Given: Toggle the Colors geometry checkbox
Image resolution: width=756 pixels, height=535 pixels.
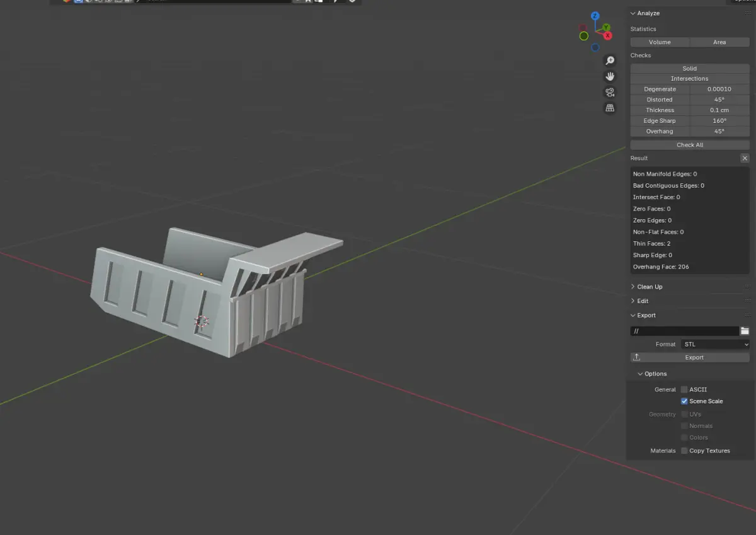Looking at the screenshot, I should tap(684, 437).
